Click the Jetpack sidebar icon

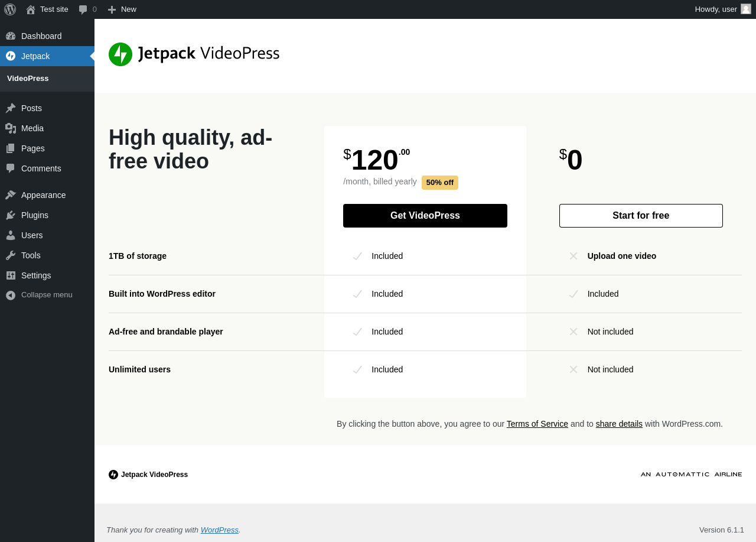point(11,56)
